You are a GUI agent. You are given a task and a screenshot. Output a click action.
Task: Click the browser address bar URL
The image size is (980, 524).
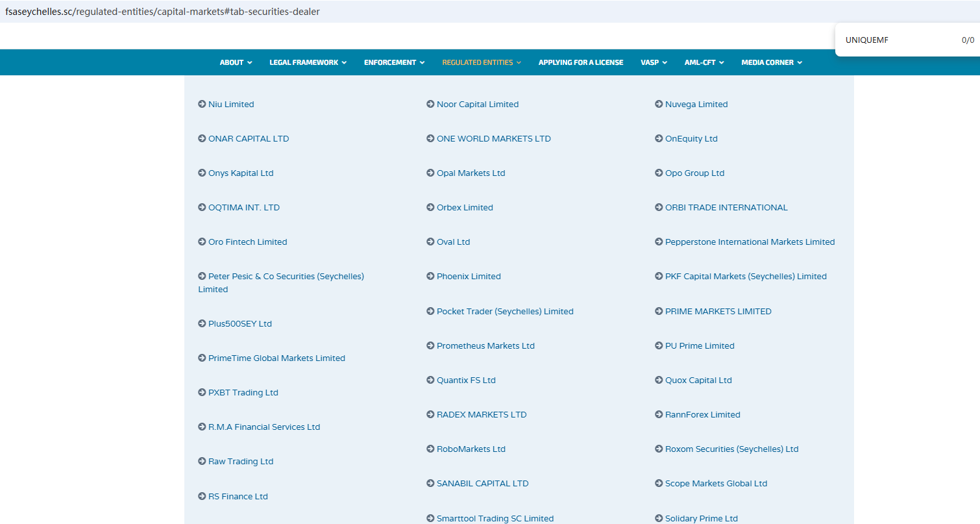pyautogui.click(x=162, y=12)
